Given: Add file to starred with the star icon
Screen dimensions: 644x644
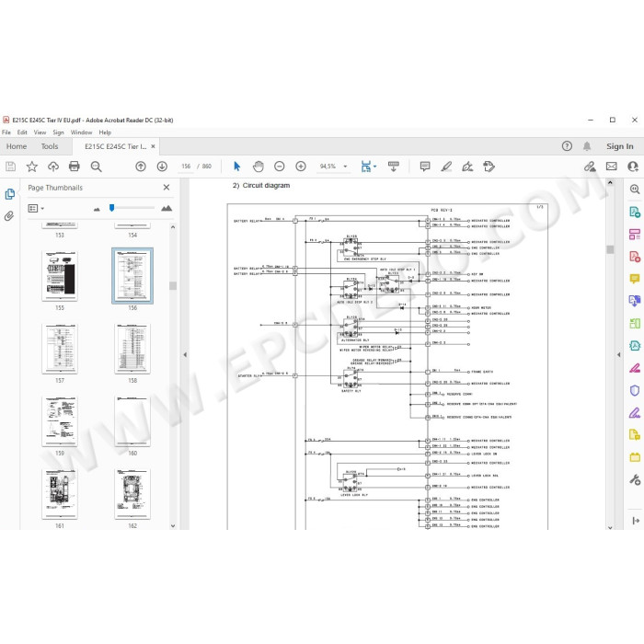Looking at the screenshot, I should (x=32, y=167).
